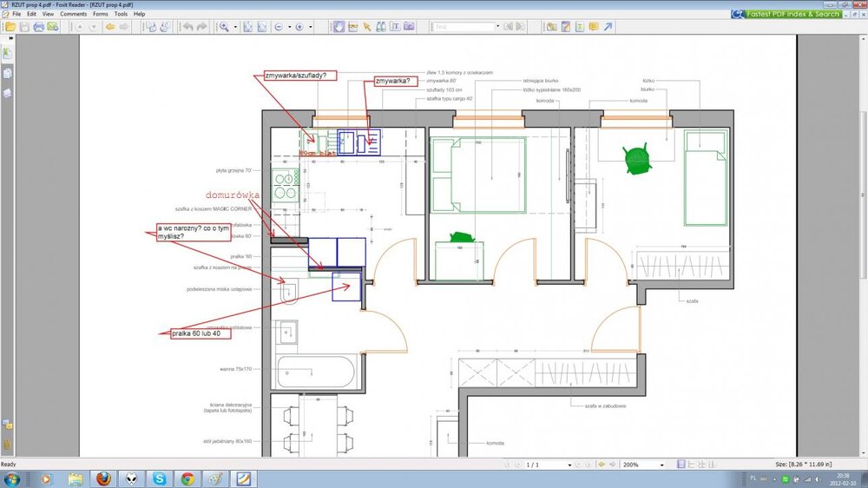868x488 pixels.
Task: Click the yellow Note comment tool
Action: [x=594, y=27]
